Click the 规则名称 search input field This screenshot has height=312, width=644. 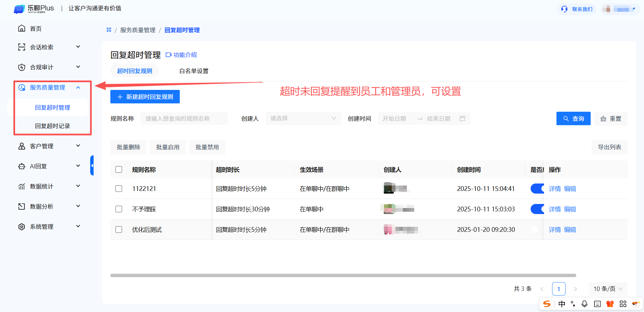pos(184,118)
